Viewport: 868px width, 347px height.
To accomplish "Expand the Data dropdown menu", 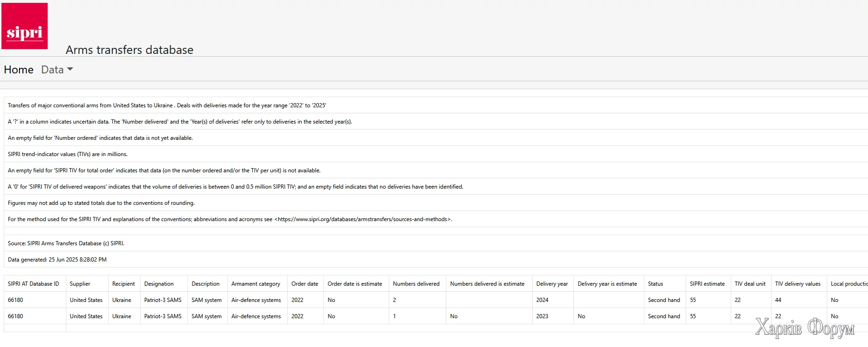I will (57, 70).
